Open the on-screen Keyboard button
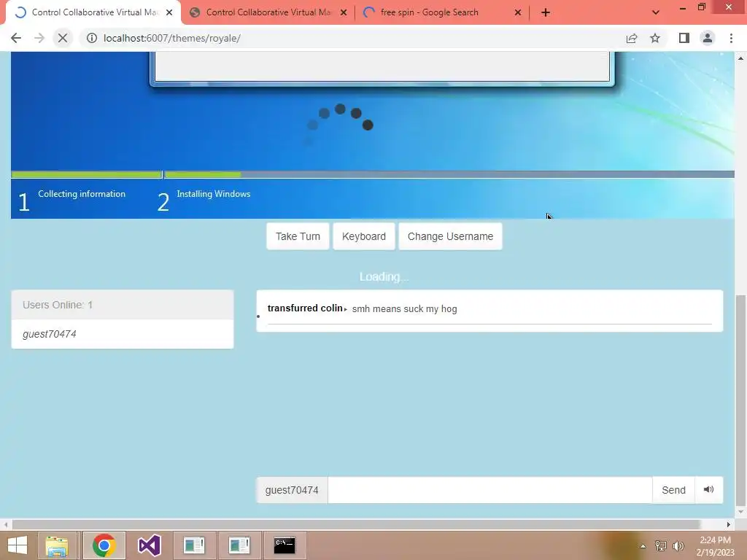 point(364,236)
